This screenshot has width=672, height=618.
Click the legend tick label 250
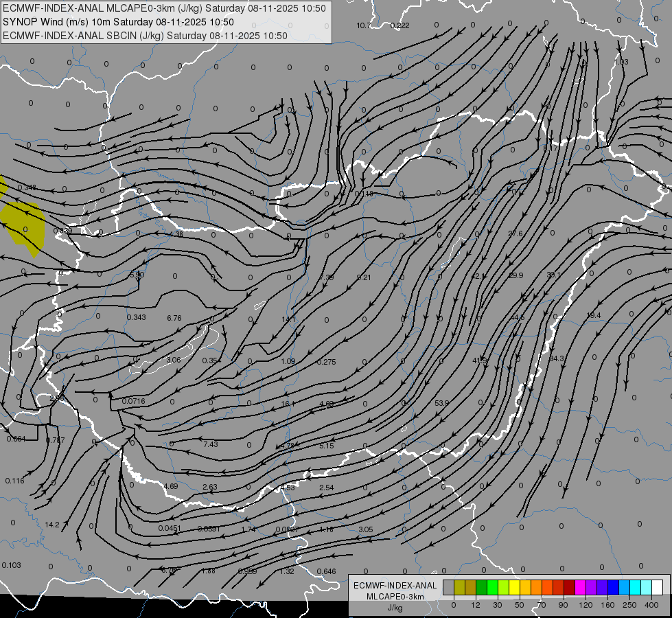tap(629, 605)
